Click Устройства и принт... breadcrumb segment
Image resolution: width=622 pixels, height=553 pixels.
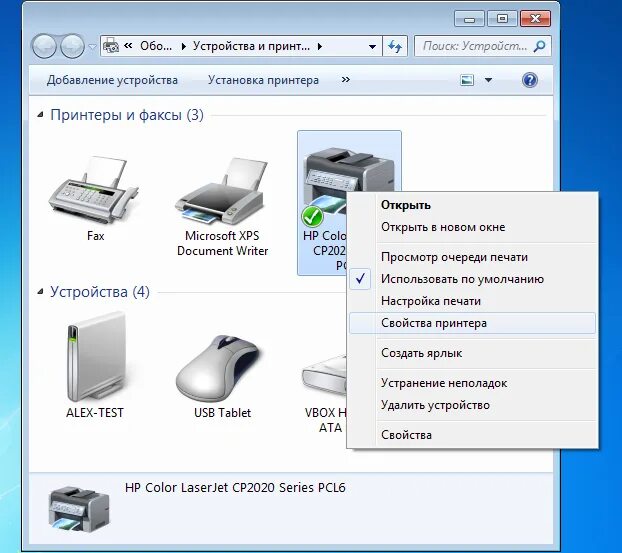[251, 46]
